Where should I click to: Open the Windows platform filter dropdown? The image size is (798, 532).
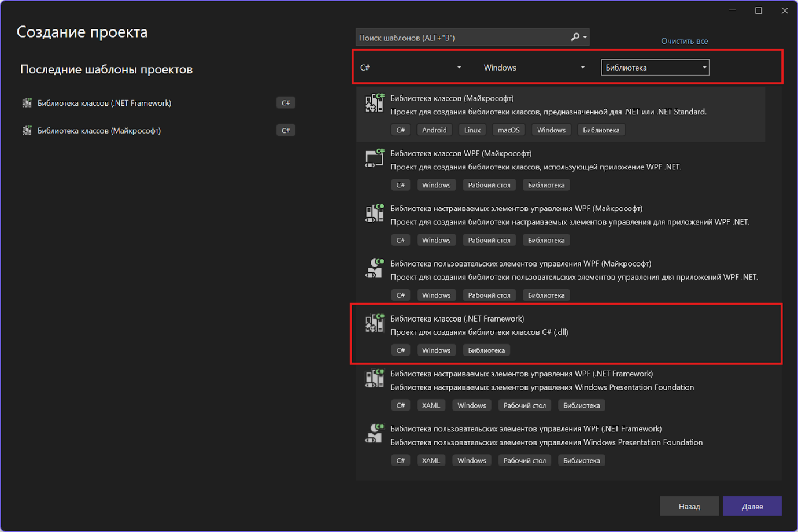pos(533,67)
